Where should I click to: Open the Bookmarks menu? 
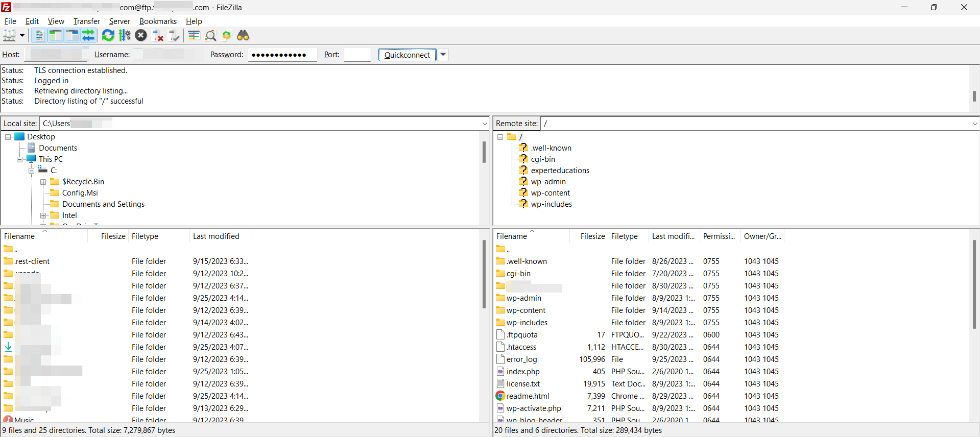click(158, 21)
